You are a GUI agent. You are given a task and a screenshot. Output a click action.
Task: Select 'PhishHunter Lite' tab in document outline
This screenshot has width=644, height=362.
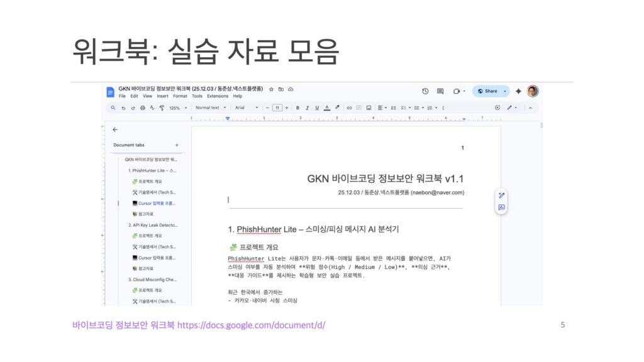[x=152, y=170]
